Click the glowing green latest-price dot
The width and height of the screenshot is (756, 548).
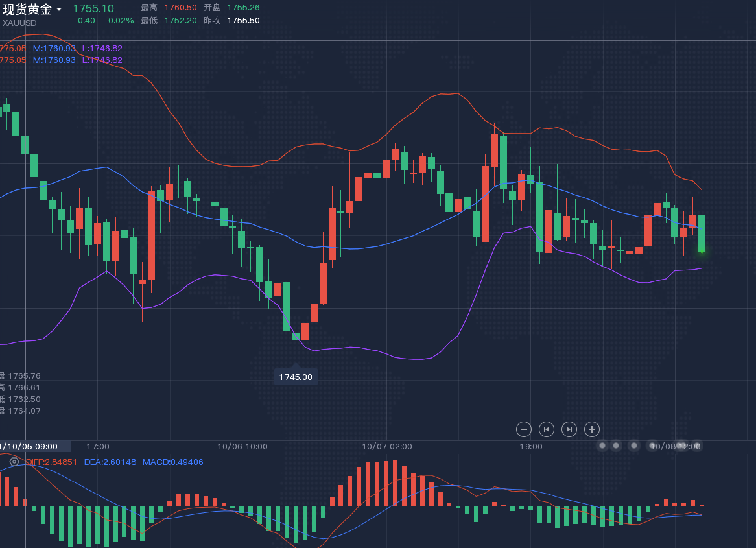click(702, 252)
